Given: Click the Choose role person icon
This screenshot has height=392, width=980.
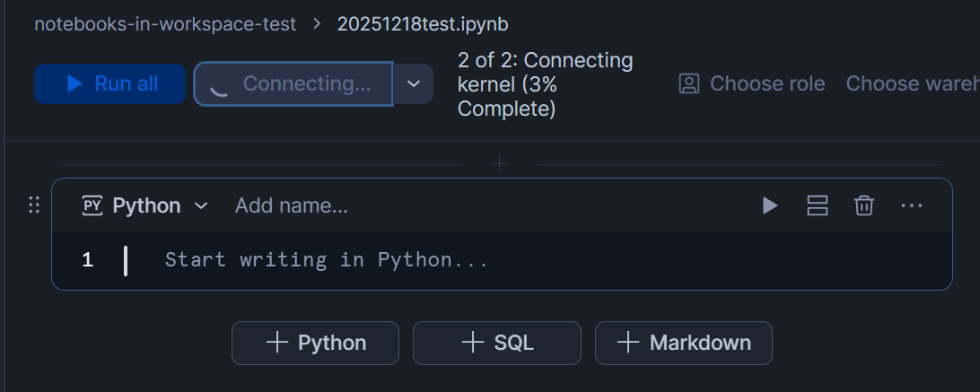Looking at the screenshot, I should click(689, 83).
